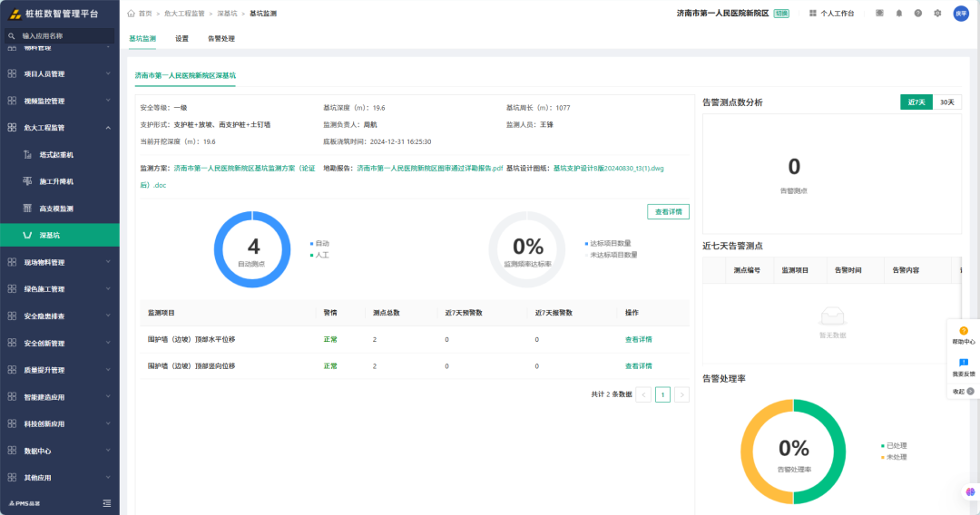Go to previous page with the left arrow
Viewport: 980px width, 515px height.
coord(643,394)
